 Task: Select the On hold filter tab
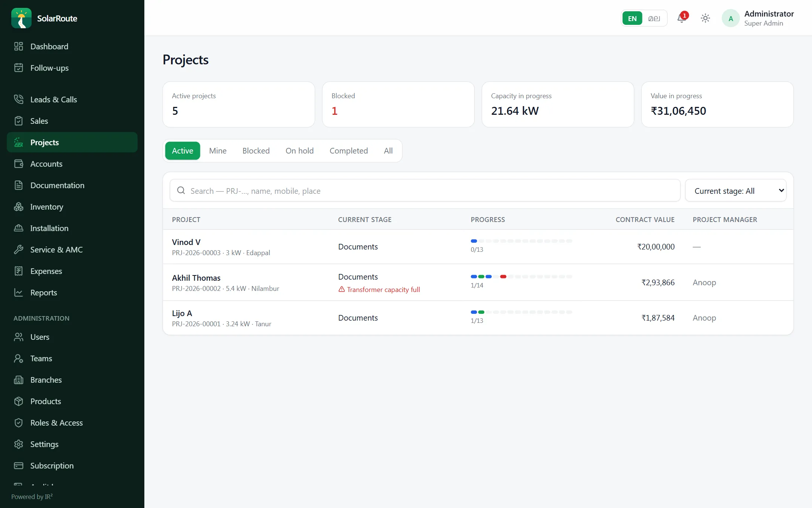click(299, 151)
